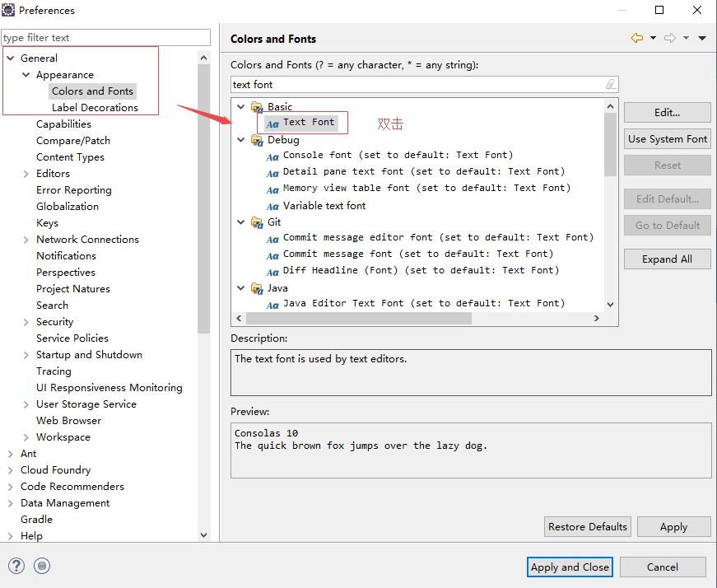The image size is (717, 588).
Task: Click the Aa icon beside Text Font
Action: 272,124
